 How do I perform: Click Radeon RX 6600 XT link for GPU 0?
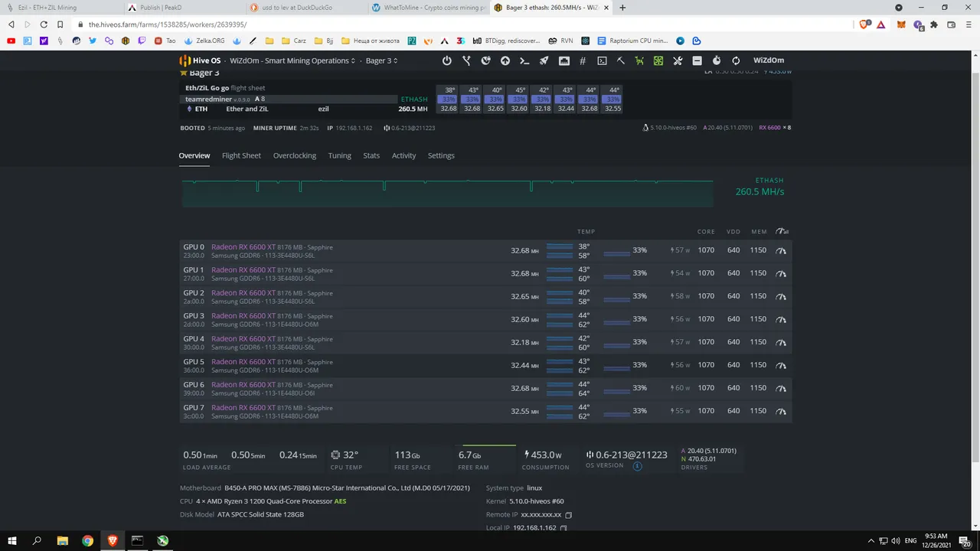pyautogui.click(x=243, y=247)
